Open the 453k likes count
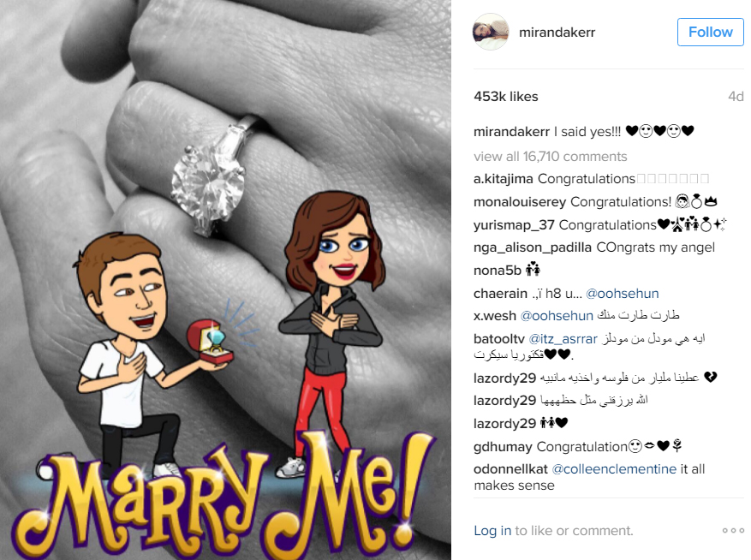Image resolution: width=751 pixels, height=560 pixels. [x=506, y=96]
